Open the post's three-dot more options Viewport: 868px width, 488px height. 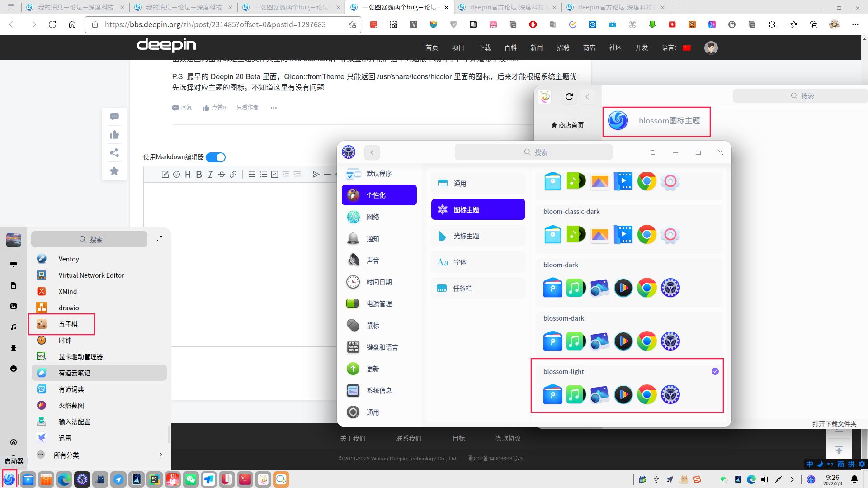pyautogui.click(x=274, y=108)
